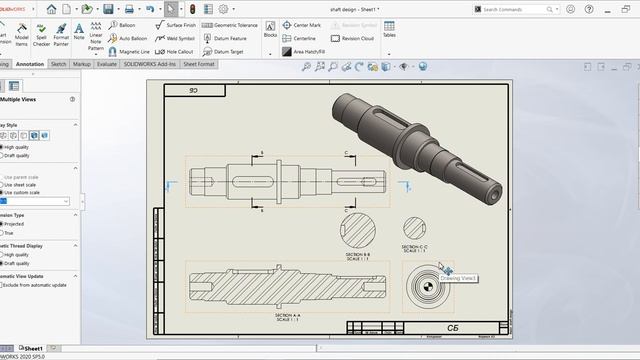This screenshot has width=640, height=360.
Task: Select the Draft quality display radio button
Action: 2,156
